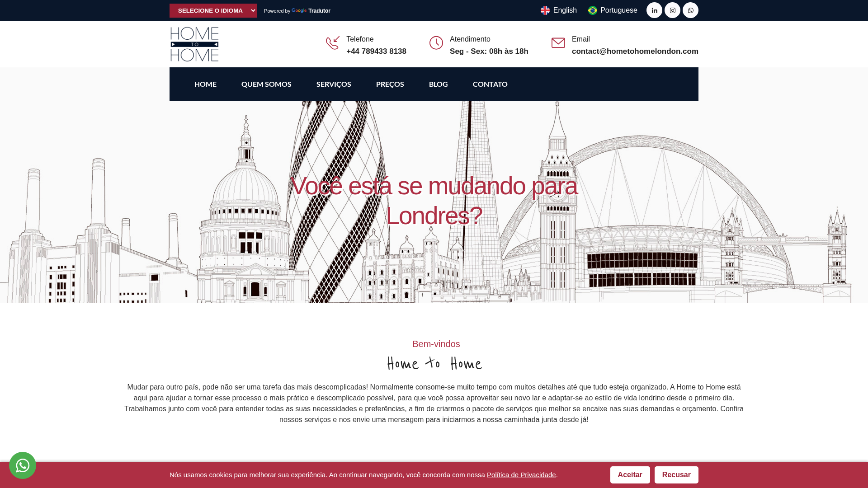Switch language to English
This screenshot has width=868, height=488.
[564, 10]
